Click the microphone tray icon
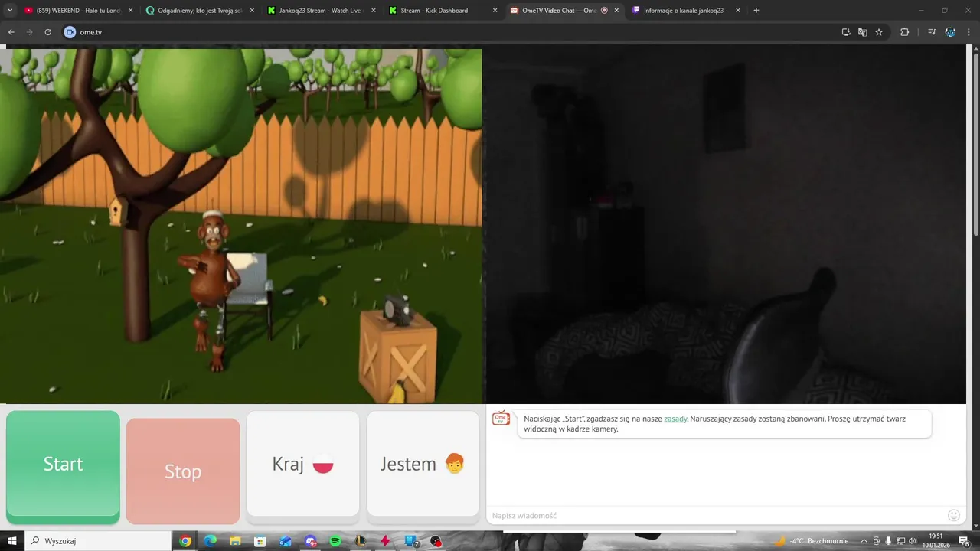The height and width of the screenshot is (551, 980). 888,541
